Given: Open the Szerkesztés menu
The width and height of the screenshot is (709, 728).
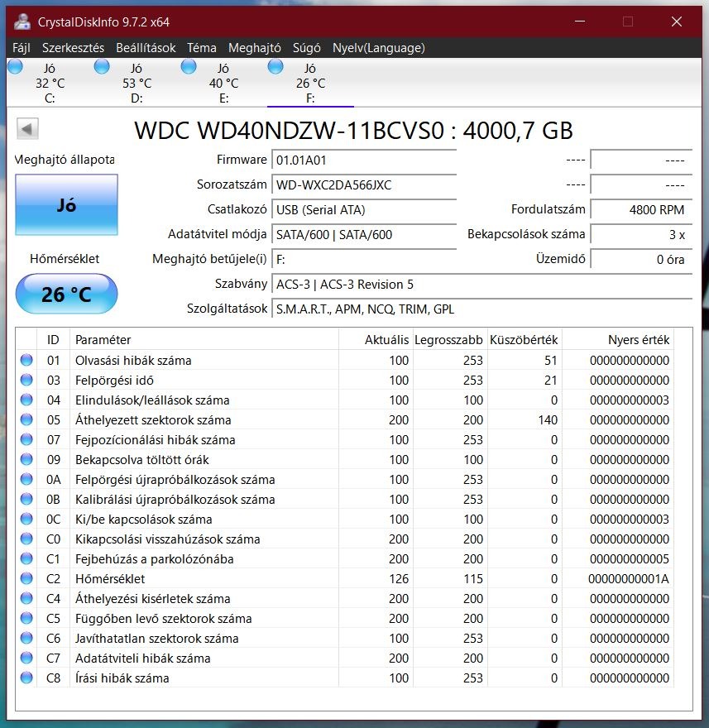Looking at the screenshot, I should (x=73, y=48).
